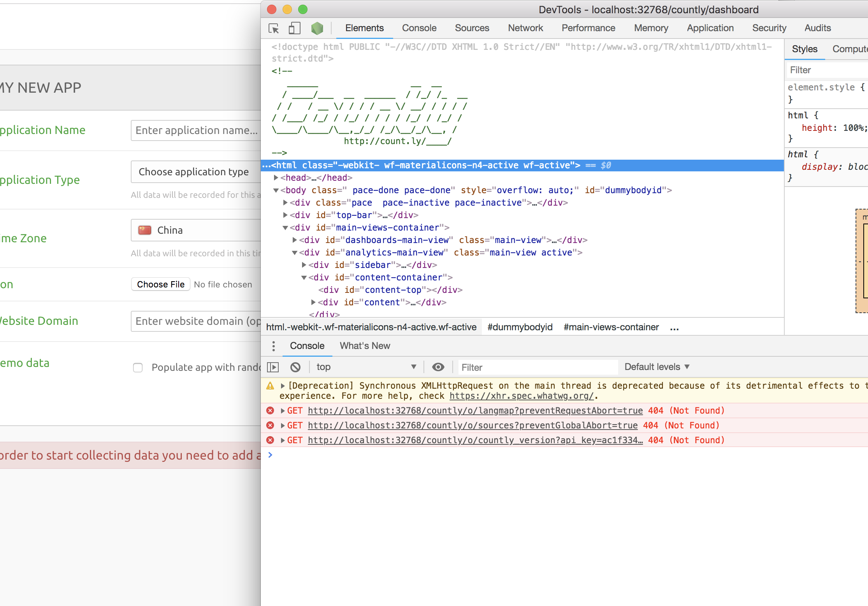
Task: Click the application name input field
Action: point(196,130)
